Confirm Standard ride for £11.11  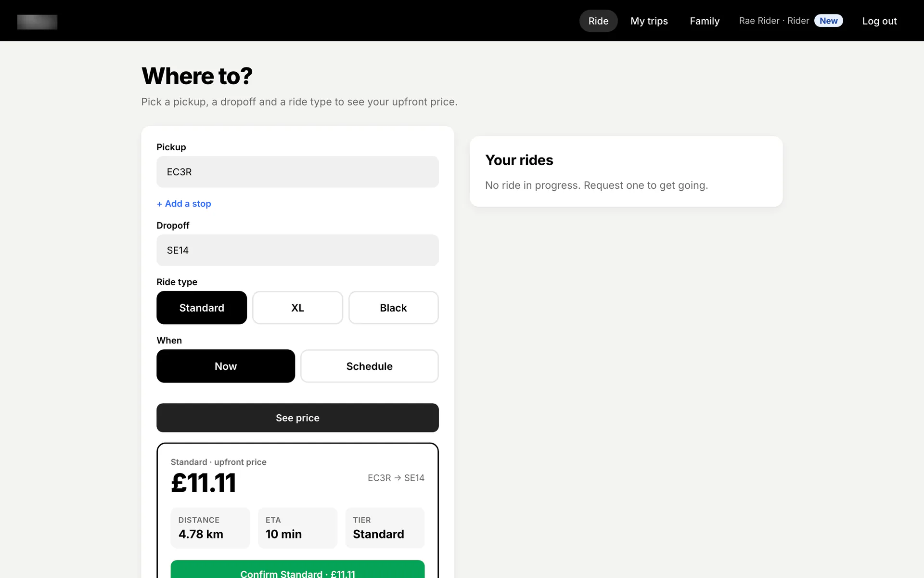coord(297,569)
